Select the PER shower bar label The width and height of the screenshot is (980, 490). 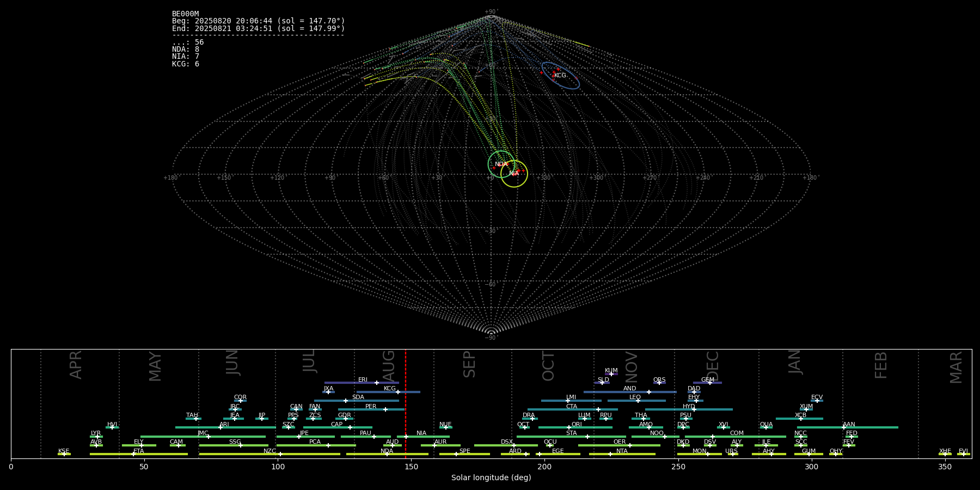371,407
